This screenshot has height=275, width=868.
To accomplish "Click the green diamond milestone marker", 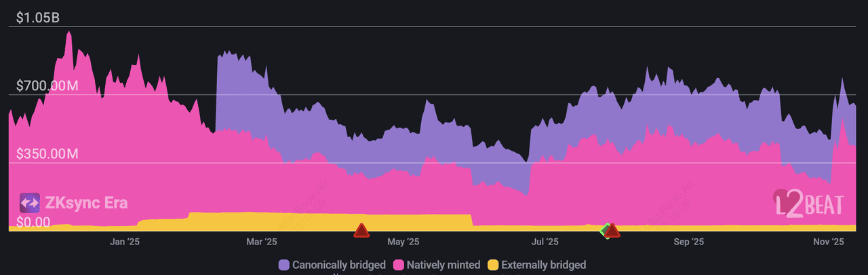I will 606,230.
